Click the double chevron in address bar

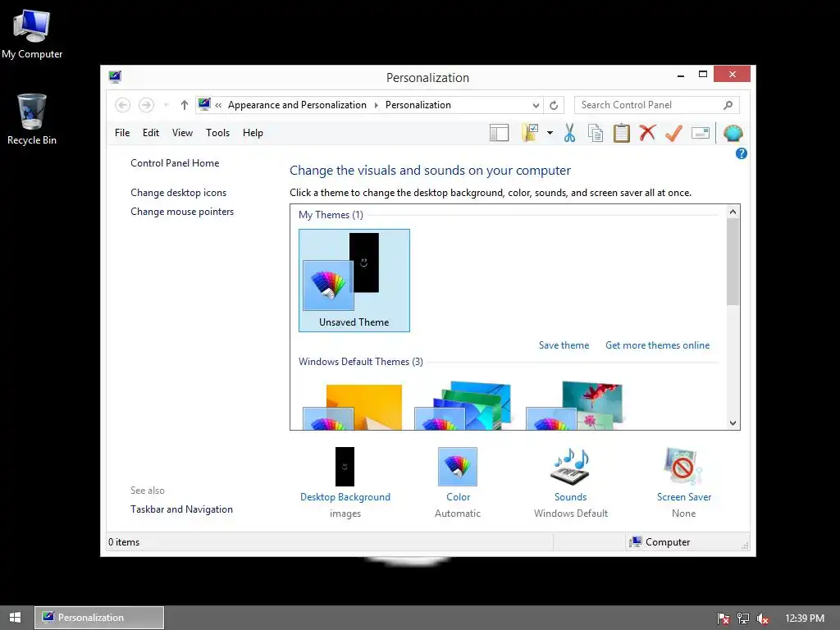pyautogui.click(x=218, y=106)
